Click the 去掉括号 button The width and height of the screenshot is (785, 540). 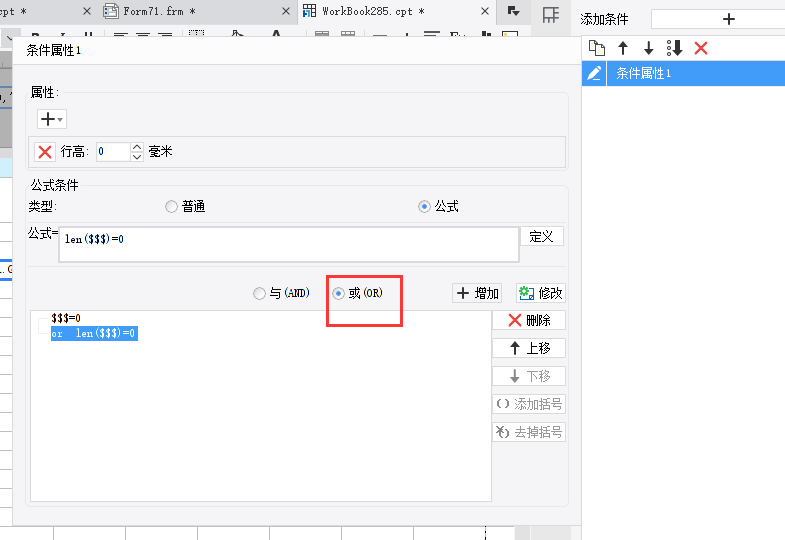coord(529,432)
